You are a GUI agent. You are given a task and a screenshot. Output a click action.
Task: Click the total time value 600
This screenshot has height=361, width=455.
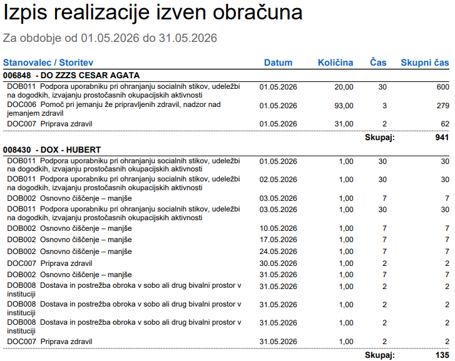point(443,87)
